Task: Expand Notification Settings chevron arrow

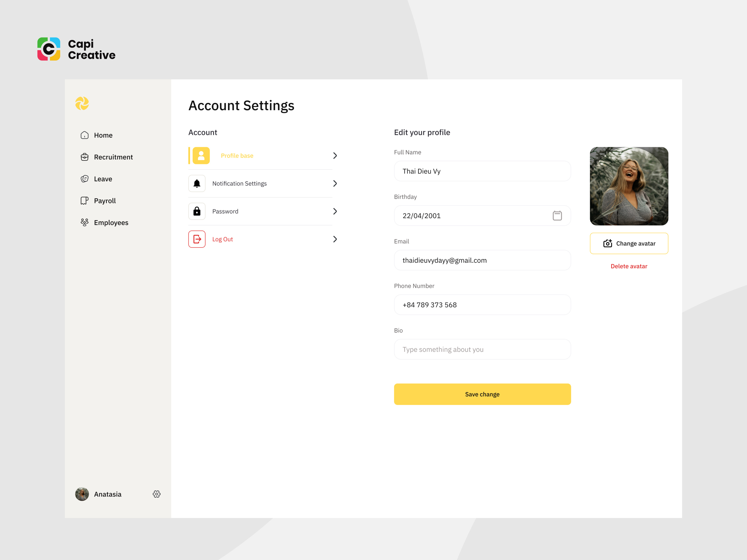Action: 335,184
